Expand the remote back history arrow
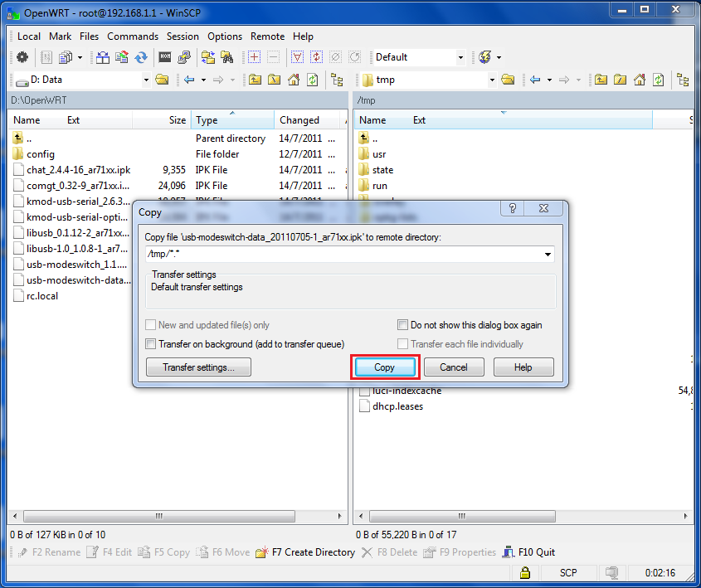The width and height of the screenshot is (701, 588). (x=549, y=80)
